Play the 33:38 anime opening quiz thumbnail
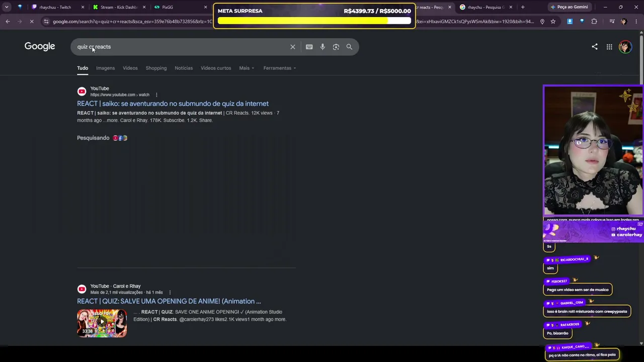Screen dimensions: 644x362 (x=102, y=323)
